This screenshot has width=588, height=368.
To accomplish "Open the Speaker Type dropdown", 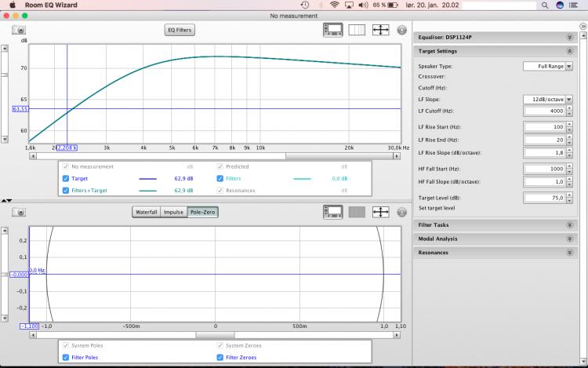I will click(544, 67).
